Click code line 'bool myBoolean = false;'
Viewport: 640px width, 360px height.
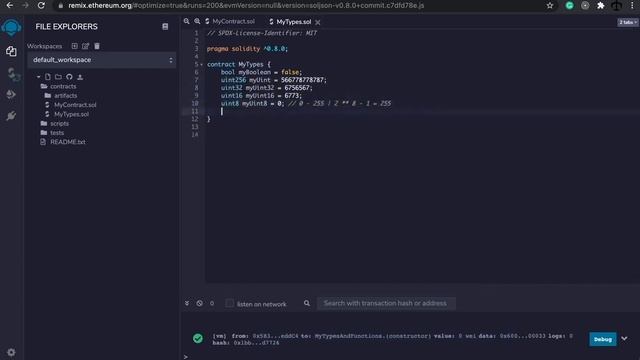point(261,73)
